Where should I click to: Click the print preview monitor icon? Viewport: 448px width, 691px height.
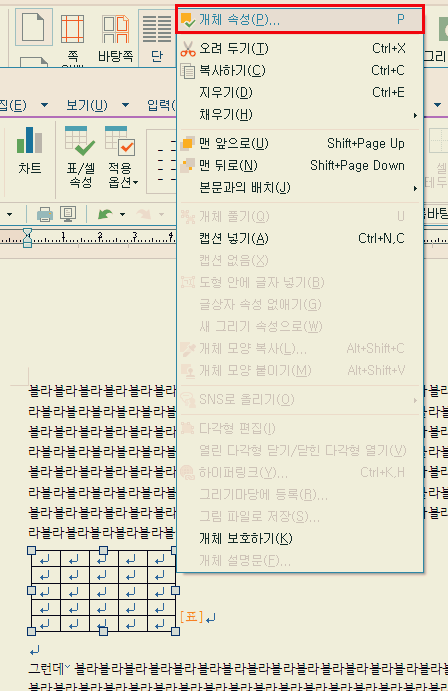68,214
